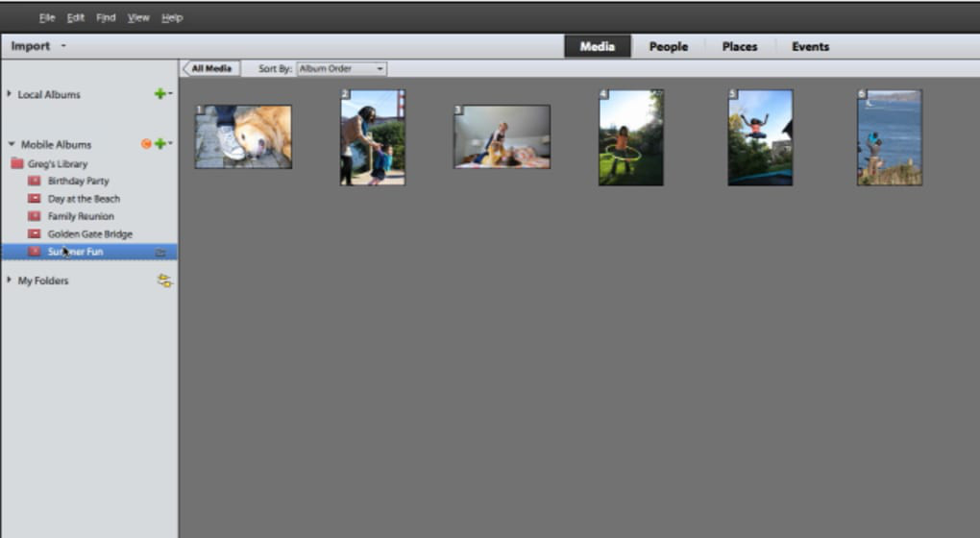Click the Family Reunion album icon
The image size is (980, 538).
coord(35,216)
